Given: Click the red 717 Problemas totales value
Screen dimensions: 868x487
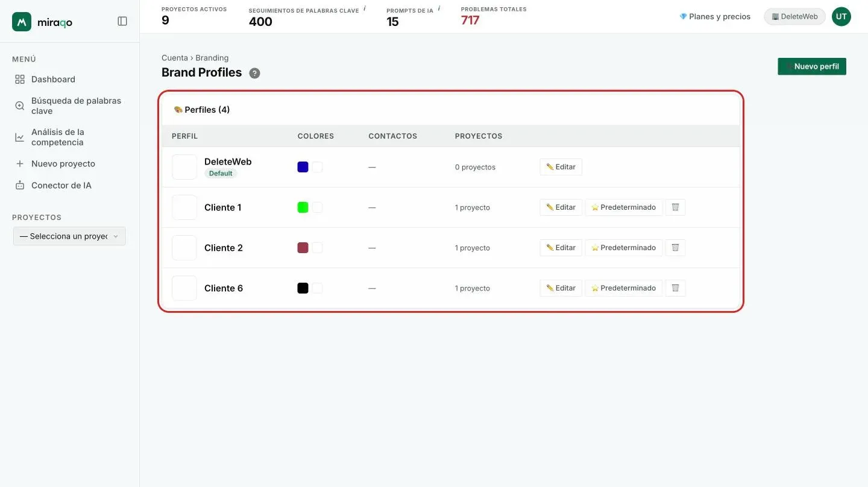Looking at the screenshot, I should pos(470,20).
